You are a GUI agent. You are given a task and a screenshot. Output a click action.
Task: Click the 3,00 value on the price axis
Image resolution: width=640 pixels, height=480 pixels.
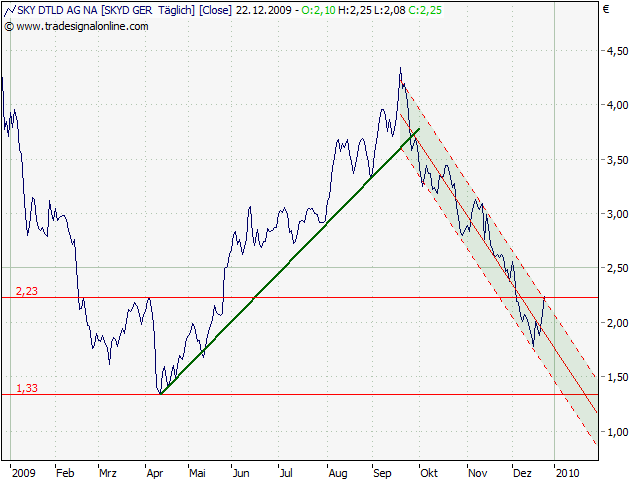tap(616, 214)
